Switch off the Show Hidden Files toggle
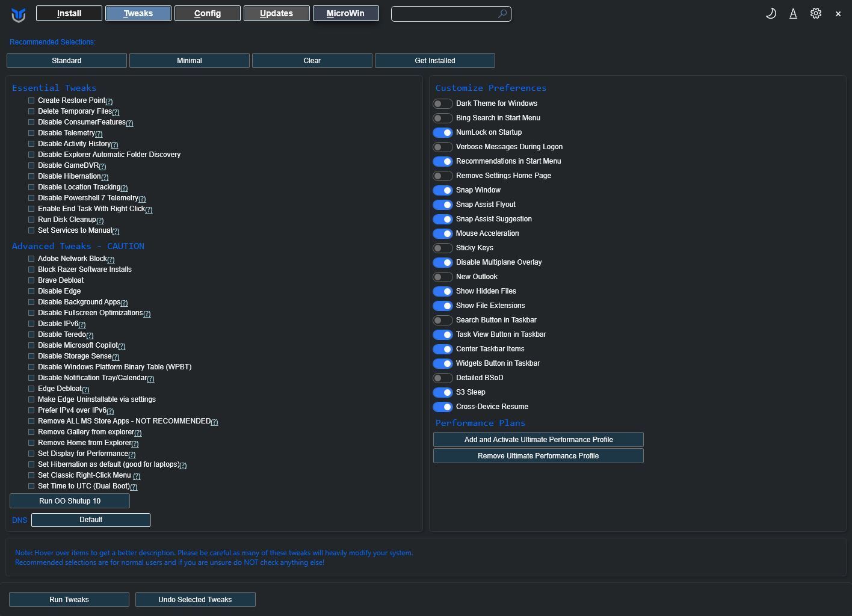852x616 pixels. (x=443, y=291)
